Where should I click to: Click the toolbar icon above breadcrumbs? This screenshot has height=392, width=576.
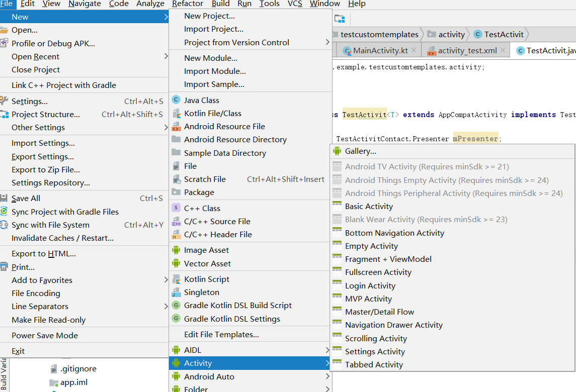[x=340, y=19]
